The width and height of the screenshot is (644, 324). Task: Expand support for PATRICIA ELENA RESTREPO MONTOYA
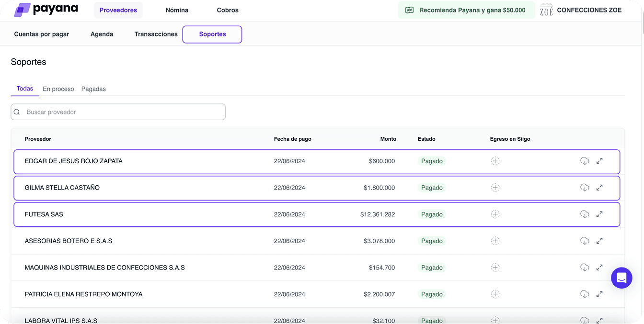[599, 294]
